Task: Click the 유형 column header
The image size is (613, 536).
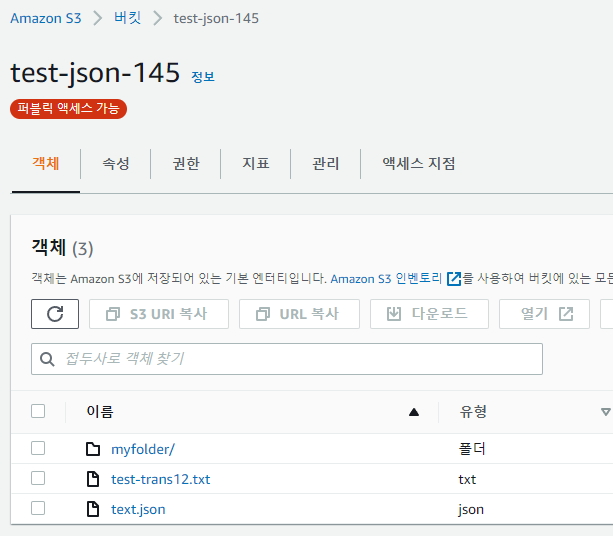Action: coord(473,412)
